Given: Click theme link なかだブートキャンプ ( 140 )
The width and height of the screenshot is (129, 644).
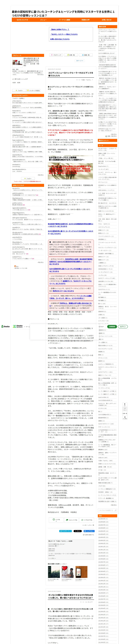Looking at the screenshot, I should click(x=107, y=278).
